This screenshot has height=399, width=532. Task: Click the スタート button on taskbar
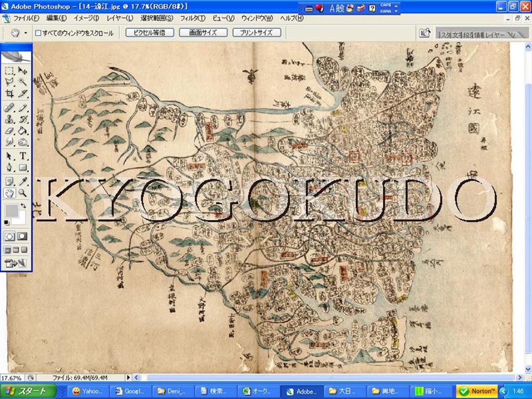point(28,391)
